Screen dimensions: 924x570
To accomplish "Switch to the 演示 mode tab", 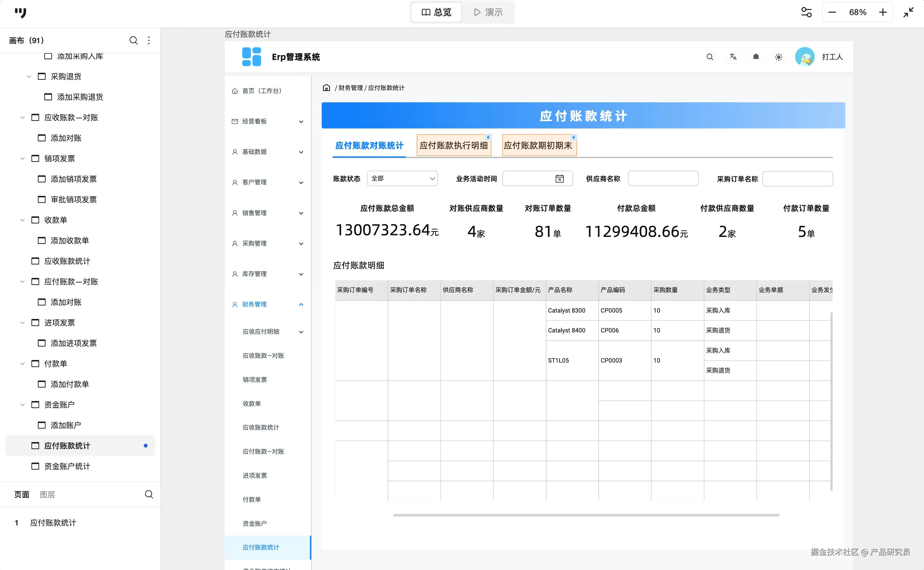I will click(488, 13).
